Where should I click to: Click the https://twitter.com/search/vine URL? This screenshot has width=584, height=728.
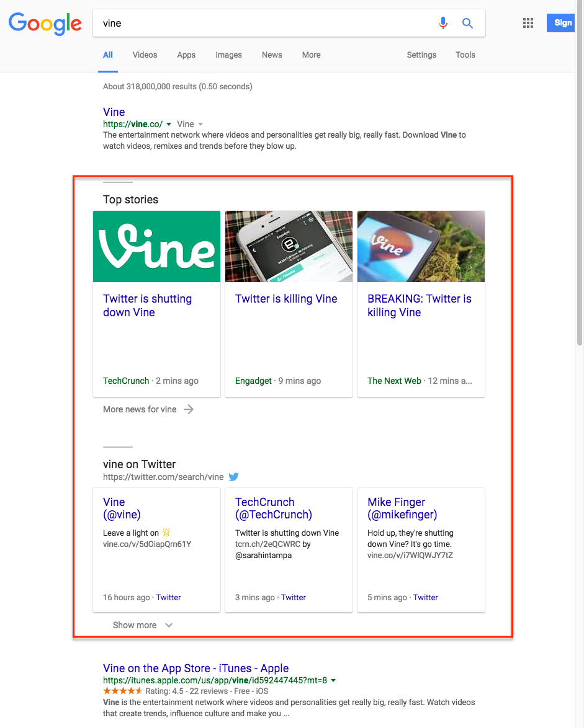(163, 477)
